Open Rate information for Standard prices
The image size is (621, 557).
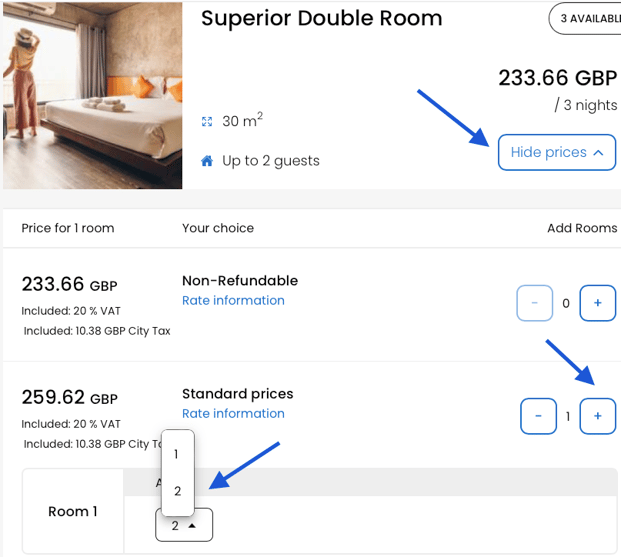click(233, 413)
